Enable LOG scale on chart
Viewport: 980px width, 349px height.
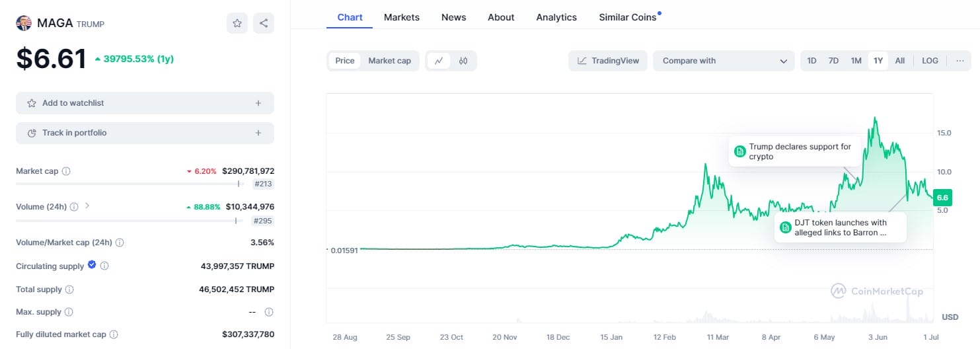[930, 61]
